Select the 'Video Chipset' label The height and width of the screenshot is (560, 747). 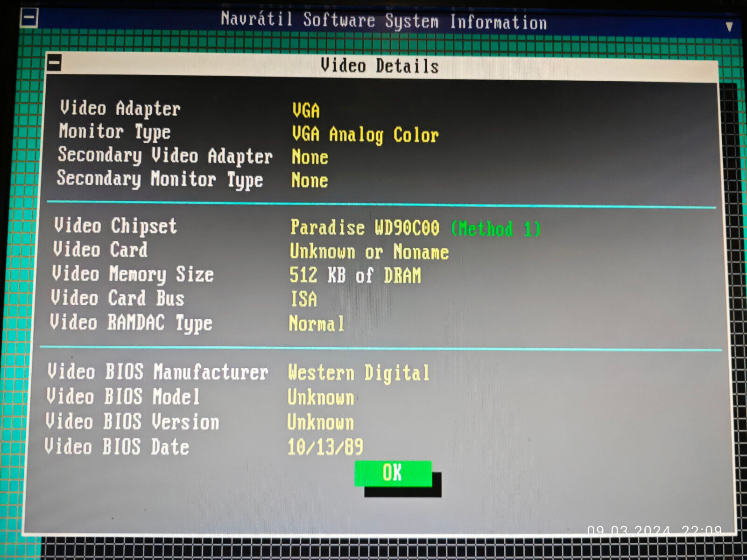pyautogui.click(x=115, y=226)
